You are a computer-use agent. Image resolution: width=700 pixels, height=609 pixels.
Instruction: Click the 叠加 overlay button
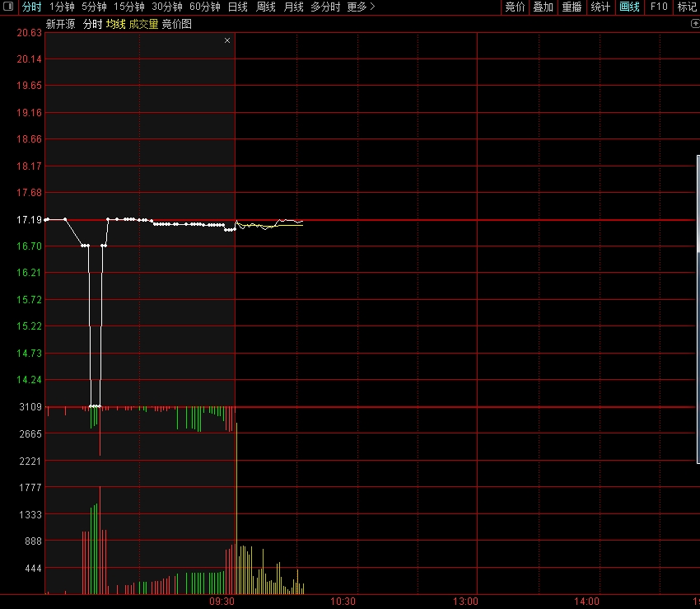point(543,7)
